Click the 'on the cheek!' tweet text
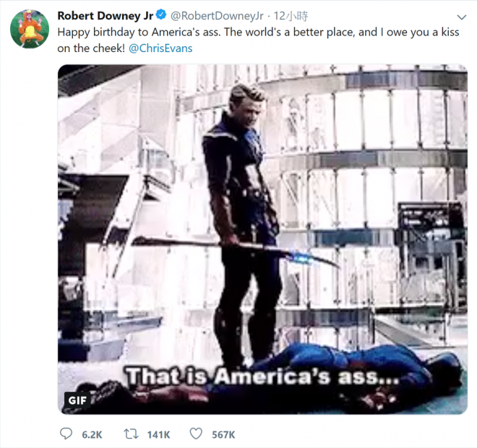Viewport: 477px width, 448px height. click(x=91, y=48)
